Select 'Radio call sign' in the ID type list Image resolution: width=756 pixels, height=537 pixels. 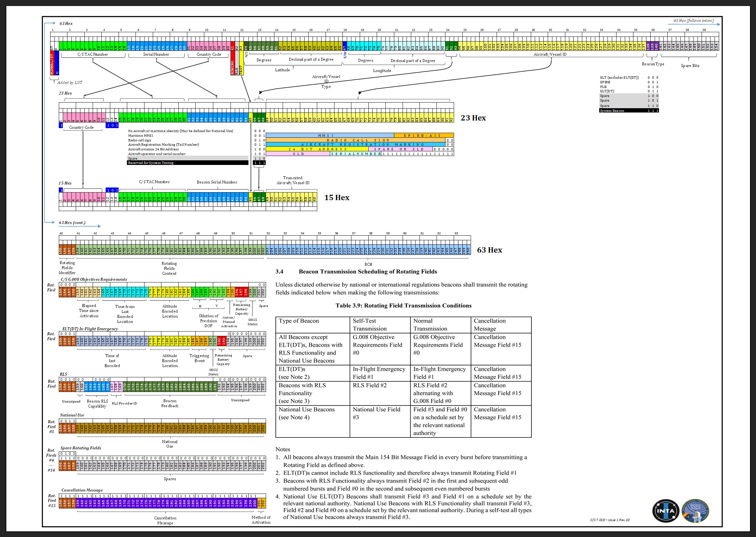point(140,140)
